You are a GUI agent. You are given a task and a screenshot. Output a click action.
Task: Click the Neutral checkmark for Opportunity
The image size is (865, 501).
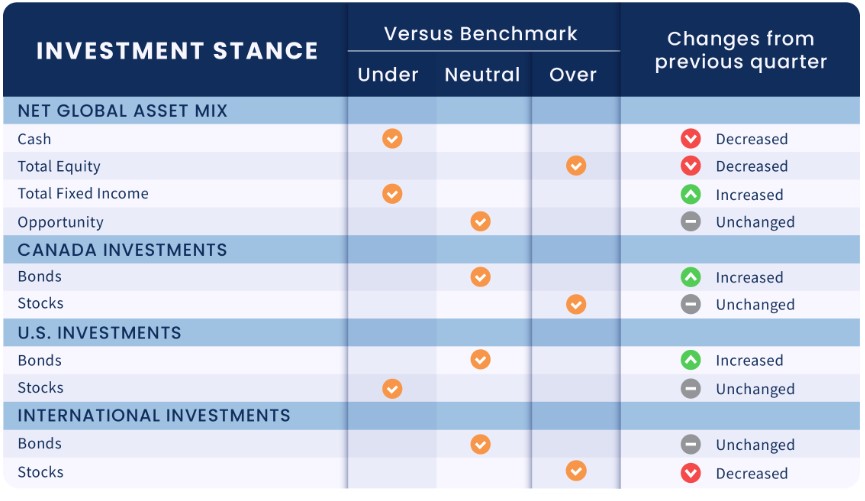(x=481, y=222)
